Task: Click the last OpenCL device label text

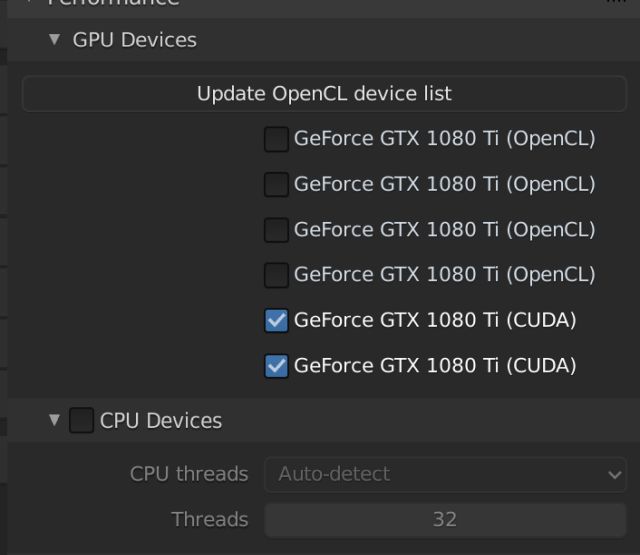Action: tap(444, 275)
